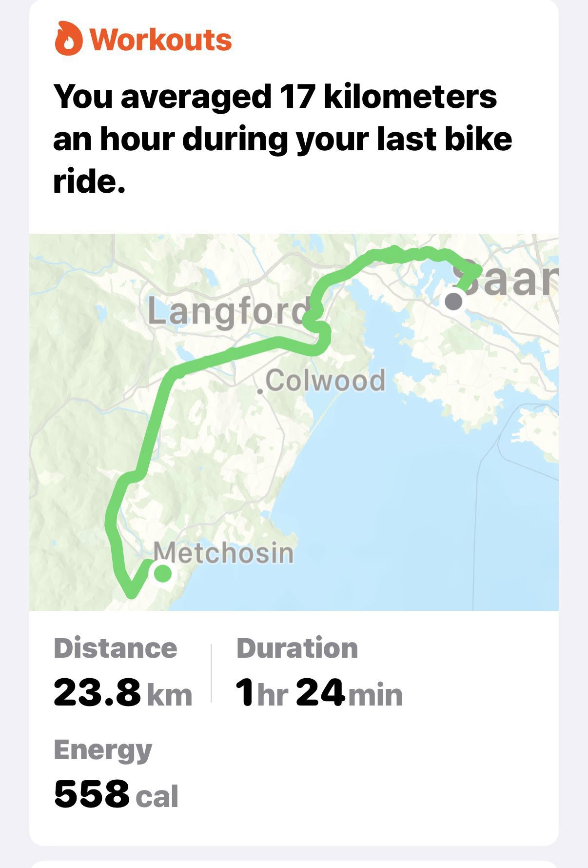This screenshot has width=588, height=868.
Task: Tap the Duration label
Action: (297, 648)
